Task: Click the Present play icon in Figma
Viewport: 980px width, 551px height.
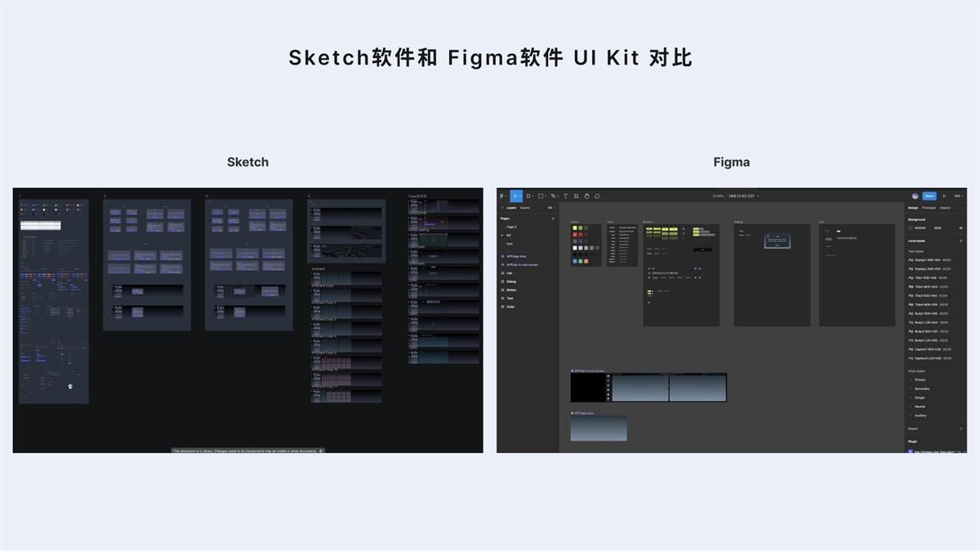Action: (944, 196)
